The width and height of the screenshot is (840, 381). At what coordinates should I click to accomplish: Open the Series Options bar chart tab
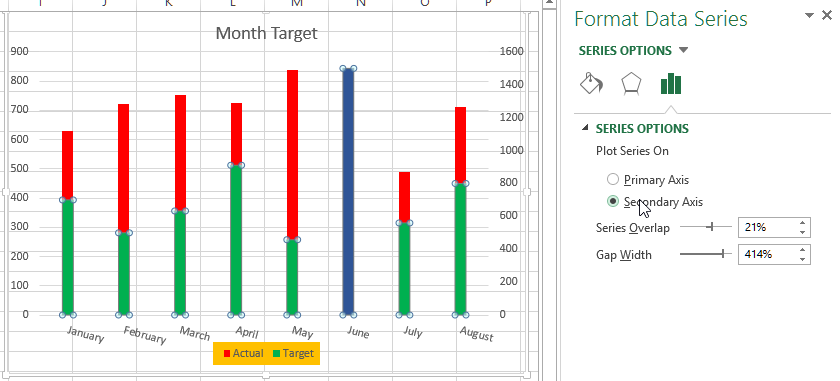[x=671, y=84]
